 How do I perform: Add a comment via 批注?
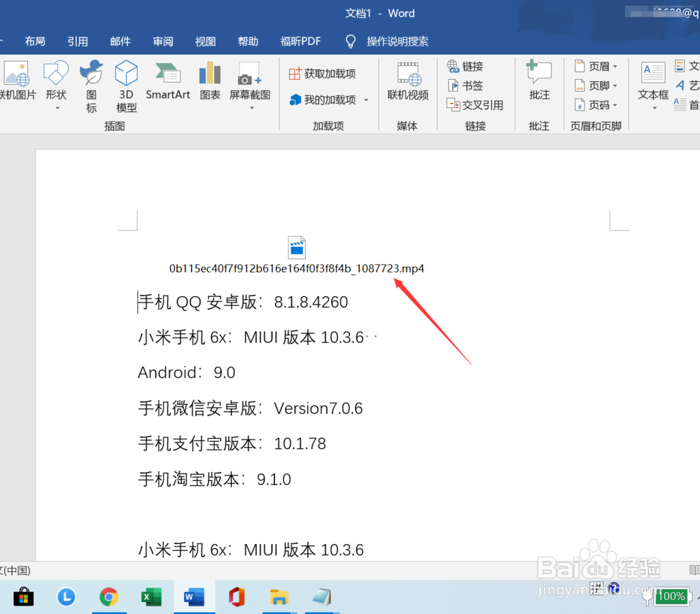(539, 81)
